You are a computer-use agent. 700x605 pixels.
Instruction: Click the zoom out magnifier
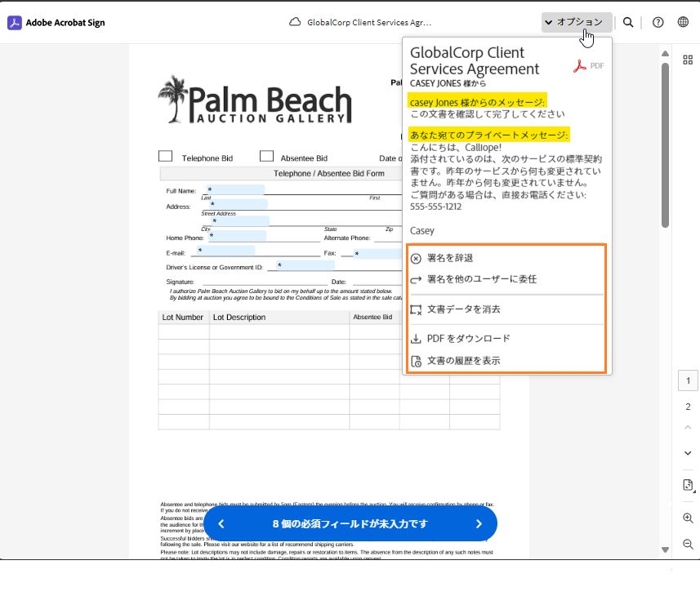pos(688,545)
